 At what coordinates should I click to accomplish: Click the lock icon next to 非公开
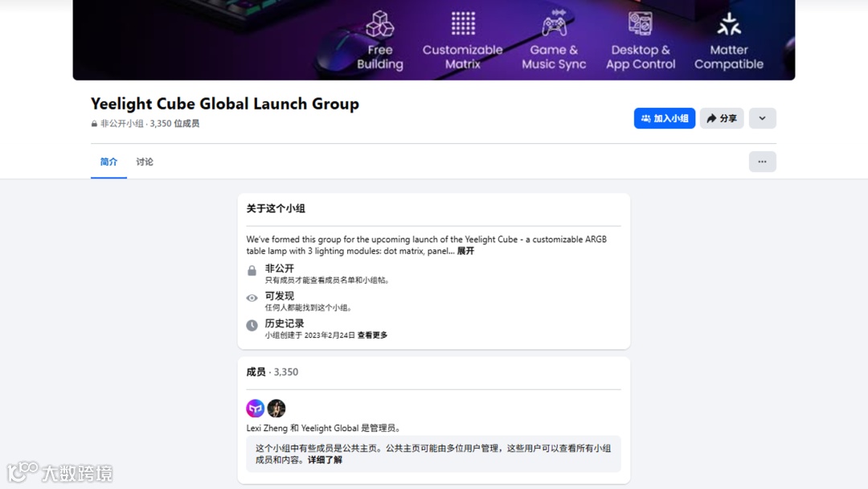pos(252,270)
